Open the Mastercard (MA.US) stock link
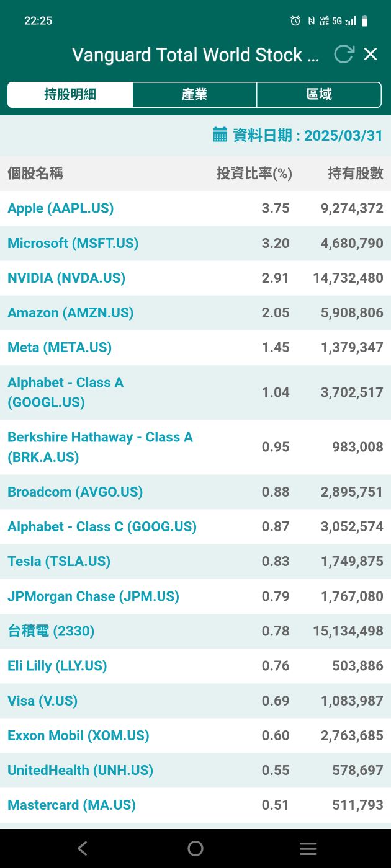This screenshot has width=391, height=868. point(71,805)
